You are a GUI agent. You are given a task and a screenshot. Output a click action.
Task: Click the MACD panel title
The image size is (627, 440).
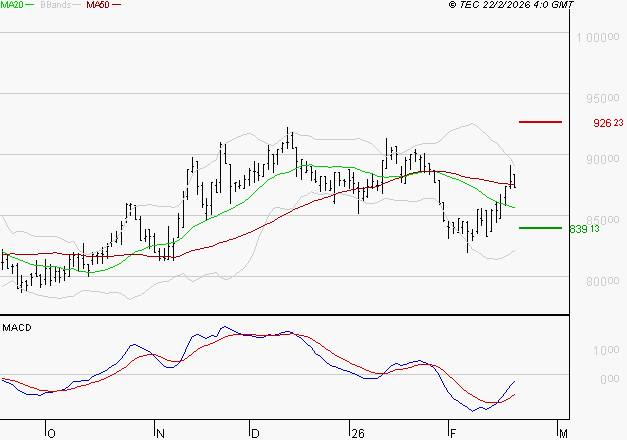[17, 328]
